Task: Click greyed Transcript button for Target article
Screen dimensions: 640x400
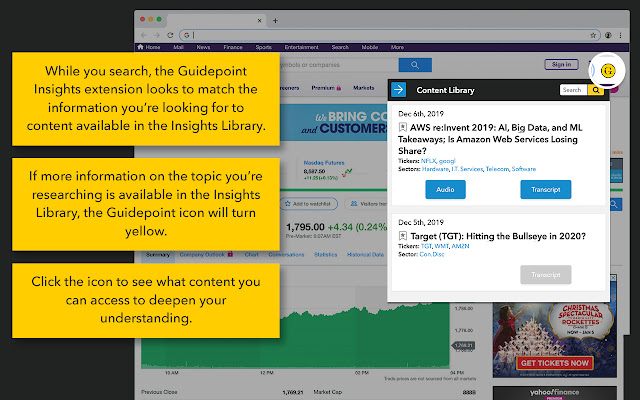Action: click(546, 275)
